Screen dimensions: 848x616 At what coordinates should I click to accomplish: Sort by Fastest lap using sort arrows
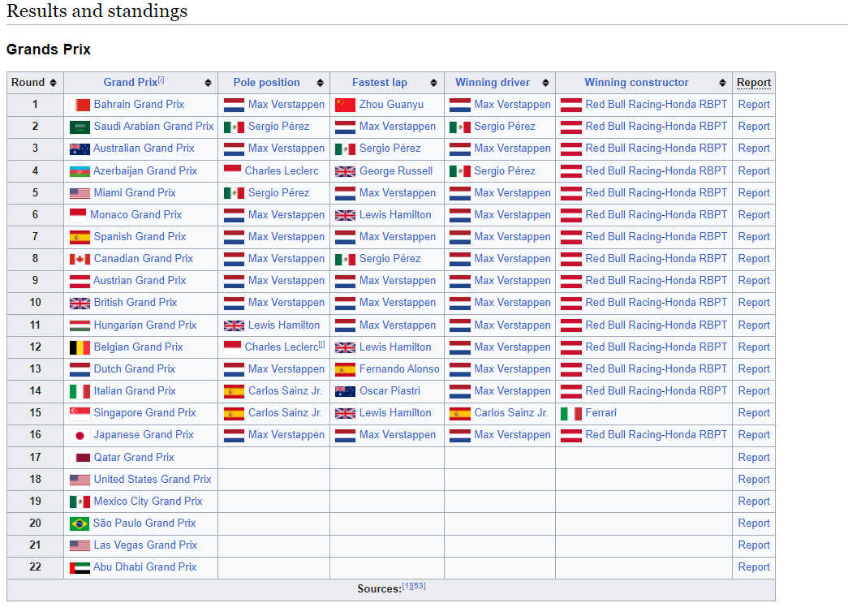tap(433, 83)
